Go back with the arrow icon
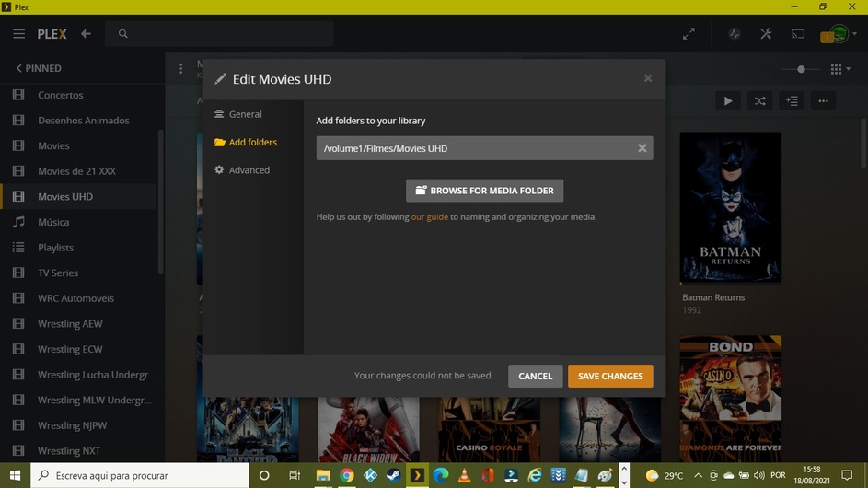Viewport: 868px width, 488px height. (86, 34)
